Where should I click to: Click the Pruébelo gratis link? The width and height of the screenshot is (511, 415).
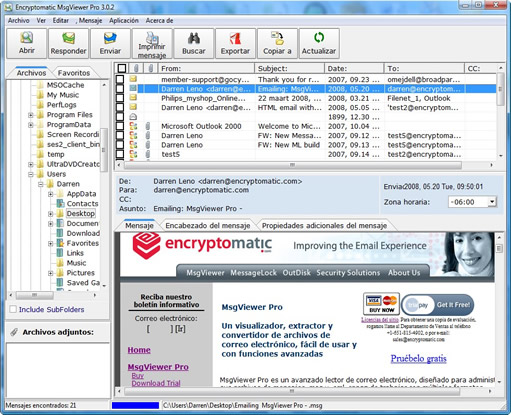click(419, 359)
